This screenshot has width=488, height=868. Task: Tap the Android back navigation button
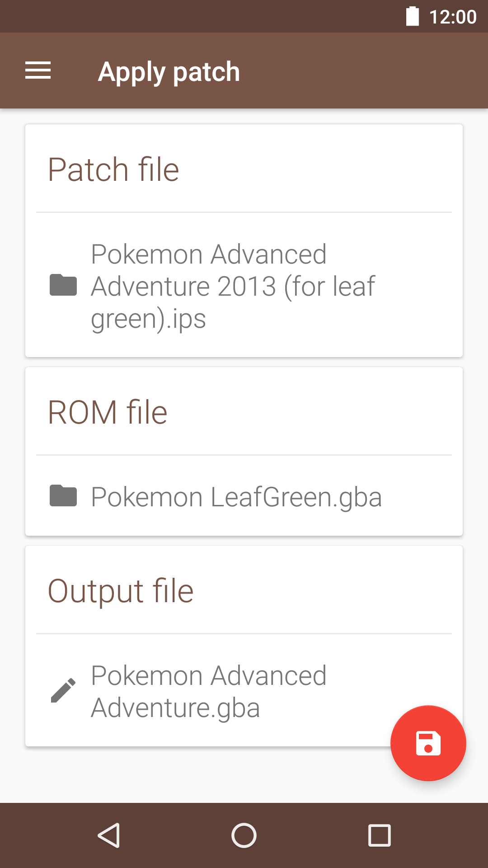[109, 835]
